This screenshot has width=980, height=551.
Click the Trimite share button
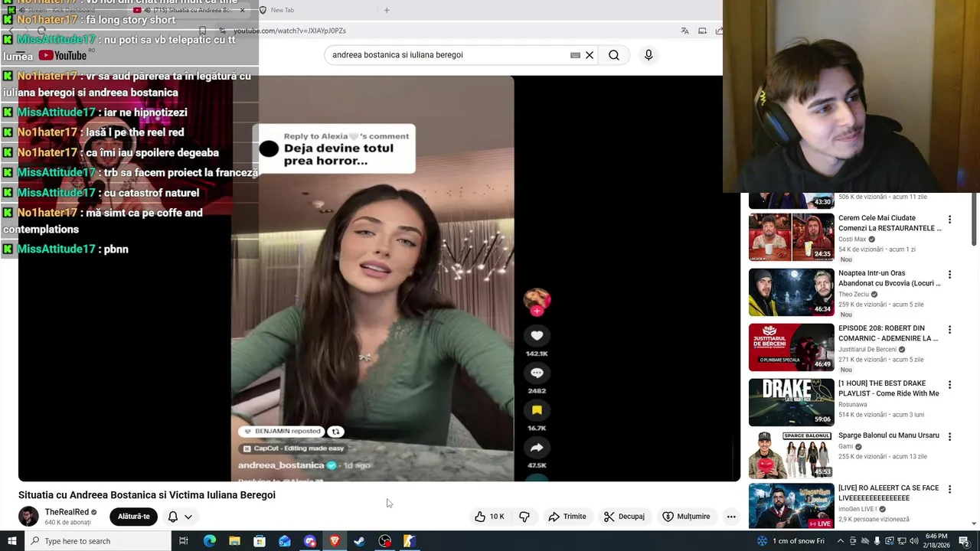pyautogui.click(x=567, y=517)
